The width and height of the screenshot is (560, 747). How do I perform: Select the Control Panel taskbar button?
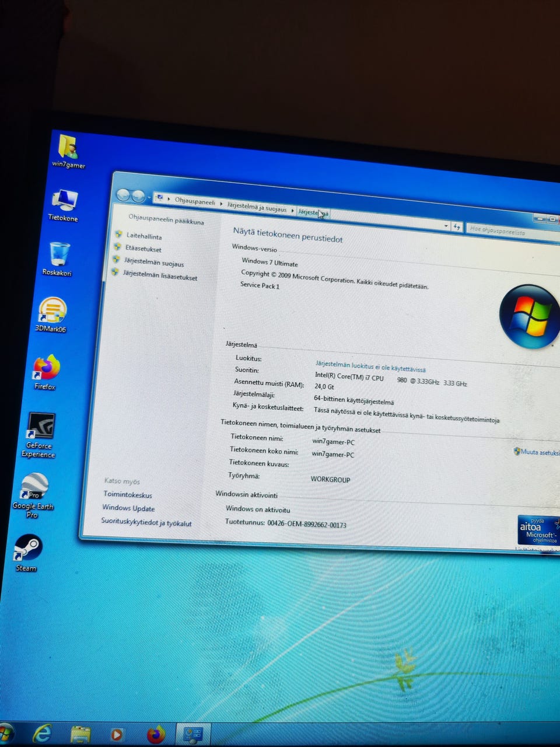tap(192, 735)
